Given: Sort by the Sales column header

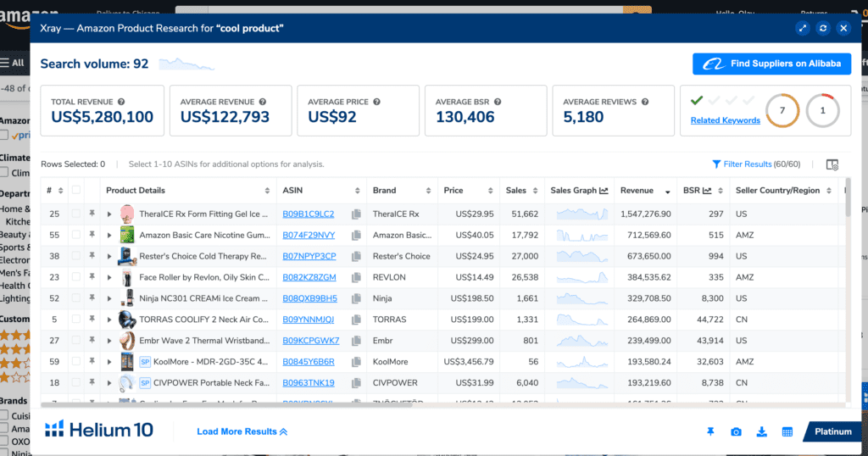Looking at the screenshot, I should pos(535,191).
